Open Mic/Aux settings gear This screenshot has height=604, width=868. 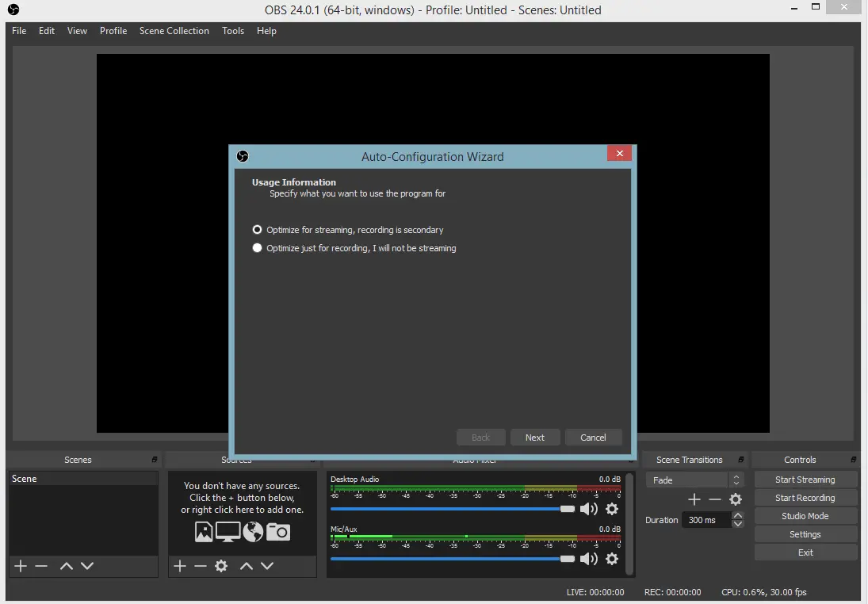612,559
